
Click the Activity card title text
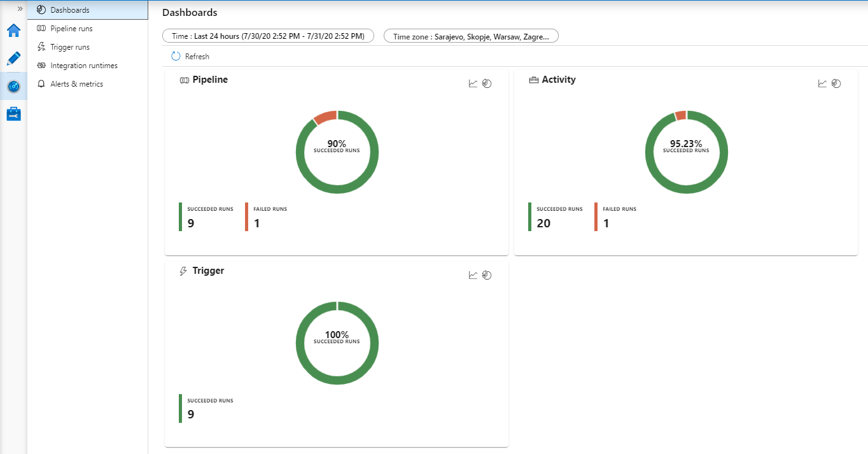tap(559, 80)
